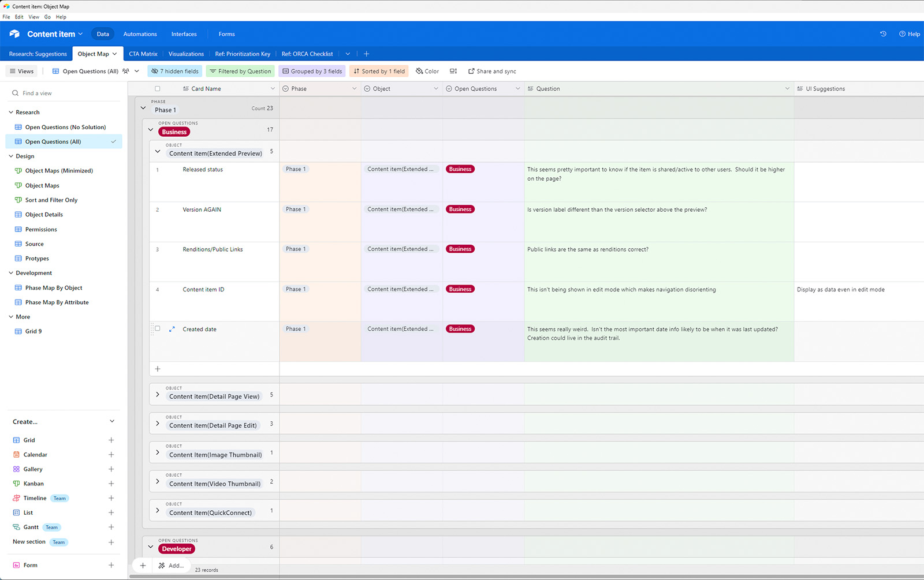Open the Card Name column dropdown
Viewport: 924px width, 580px height.
point(273,89)
